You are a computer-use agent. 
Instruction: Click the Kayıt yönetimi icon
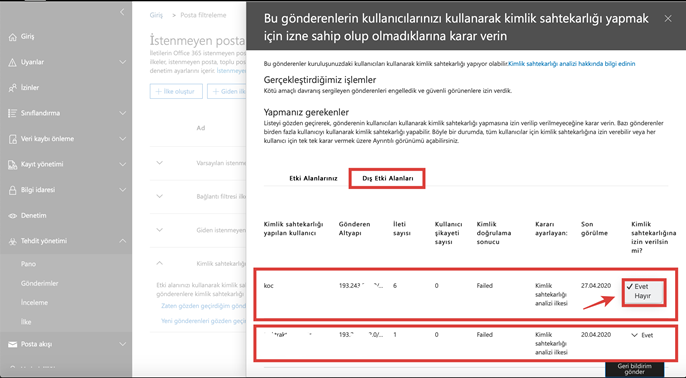tap(13, 164)
